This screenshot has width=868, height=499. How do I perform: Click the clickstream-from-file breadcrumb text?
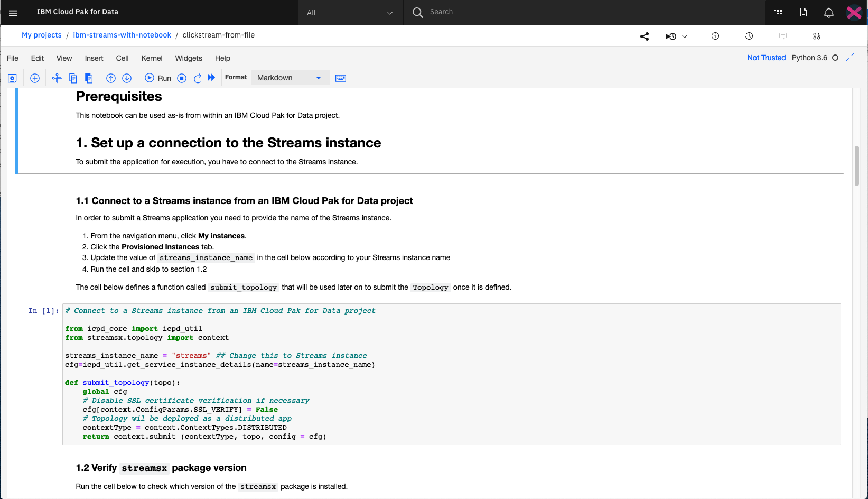coord(219,35)
